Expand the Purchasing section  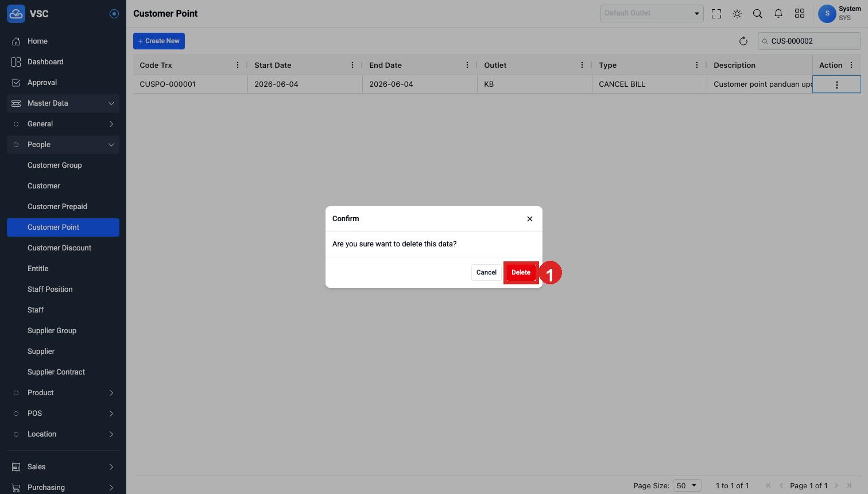63,488
